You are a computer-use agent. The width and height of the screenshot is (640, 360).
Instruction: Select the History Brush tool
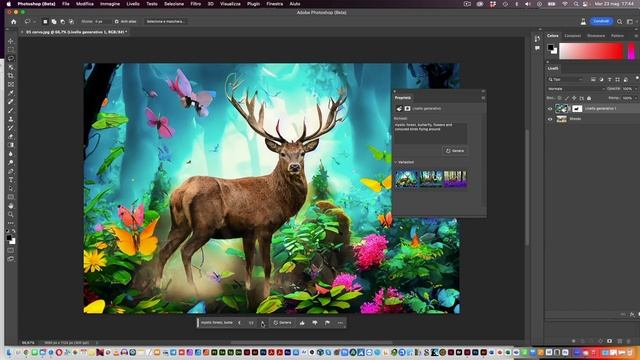coord(11,128)
